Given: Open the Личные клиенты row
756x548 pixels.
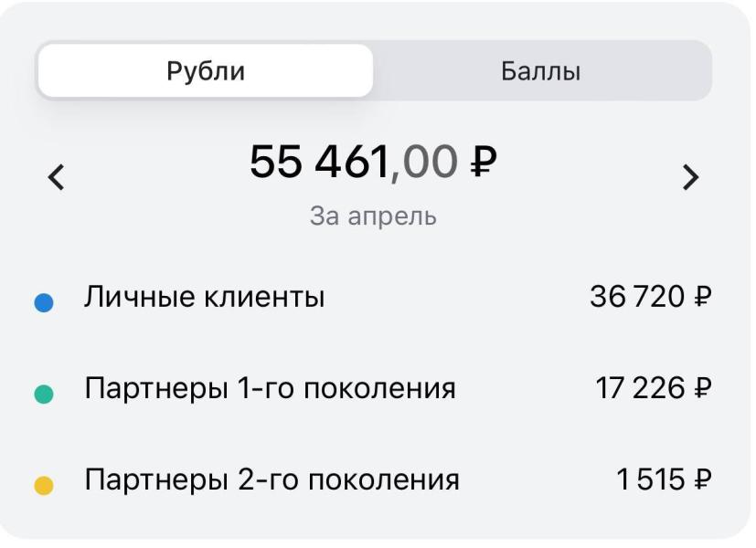Looking at the screenshot, I should click(373, 297).
